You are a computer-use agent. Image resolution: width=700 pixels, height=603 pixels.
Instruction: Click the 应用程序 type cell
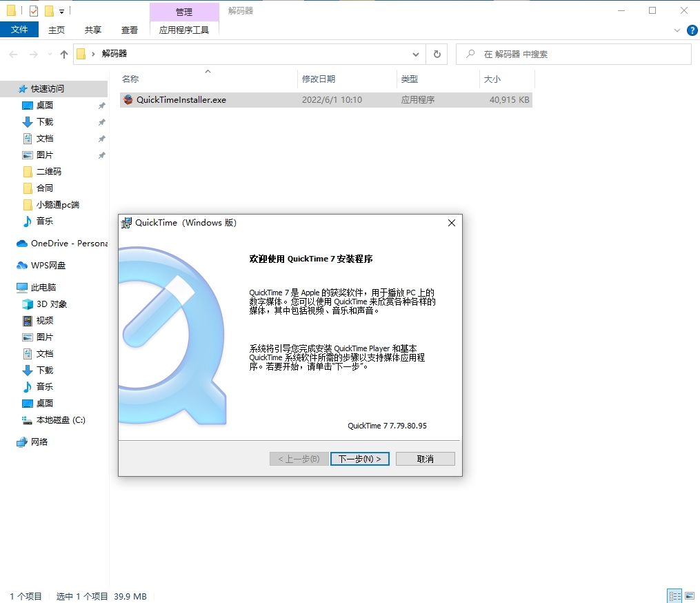tap(417, 99)
